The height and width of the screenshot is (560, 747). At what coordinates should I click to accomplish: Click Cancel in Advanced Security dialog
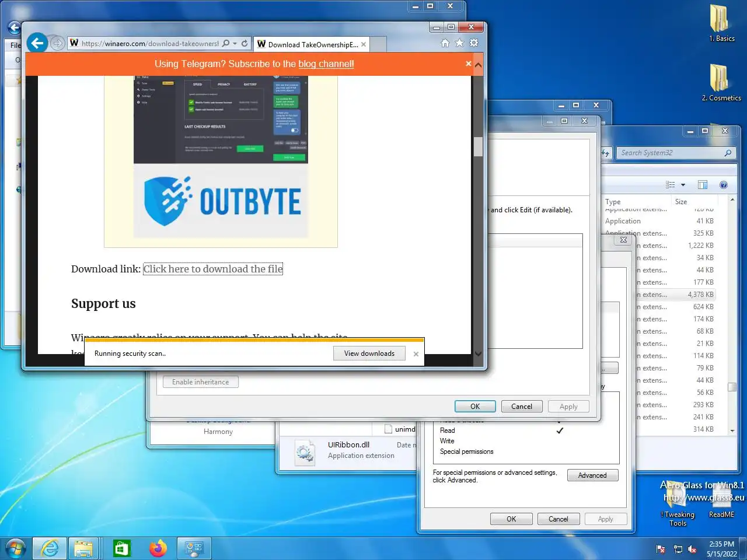coord(522,407)
